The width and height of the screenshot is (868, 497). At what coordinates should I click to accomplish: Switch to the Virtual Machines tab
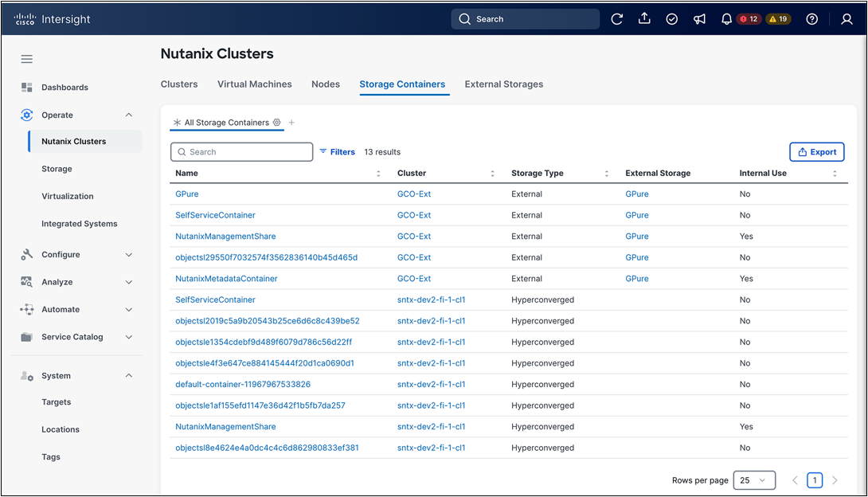254,84
